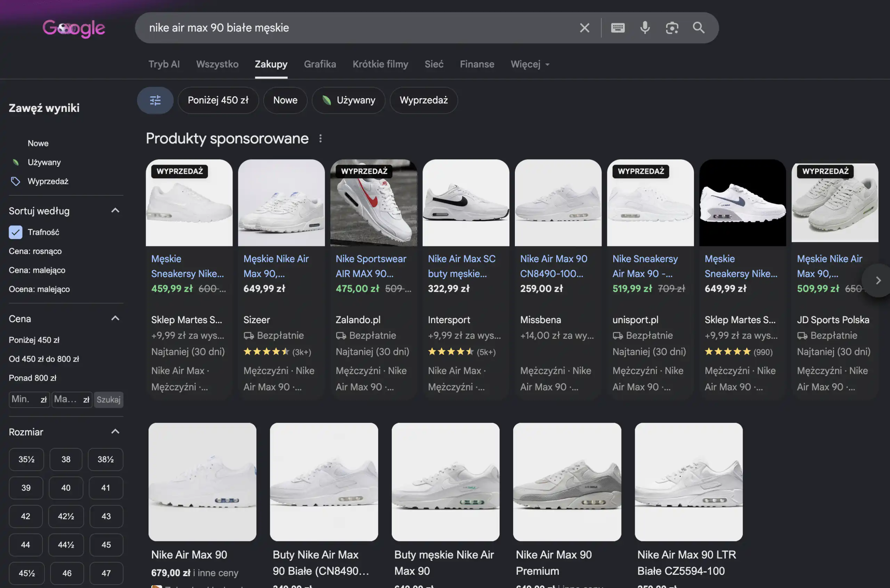Viewport: 890px width, 588px height.
Task: Filter price Od 450 zł do 800 zł
Action: pos(44,359)
